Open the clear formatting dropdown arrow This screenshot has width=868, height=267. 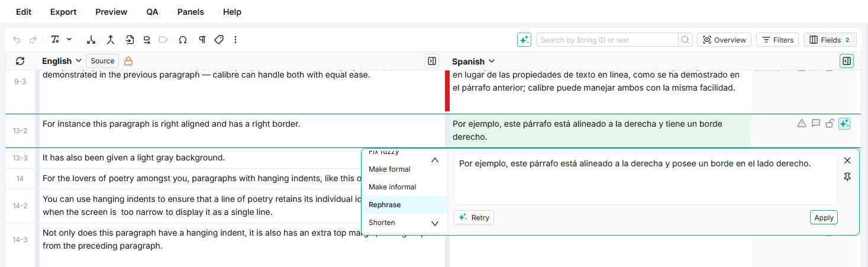(x=69, y=40)
